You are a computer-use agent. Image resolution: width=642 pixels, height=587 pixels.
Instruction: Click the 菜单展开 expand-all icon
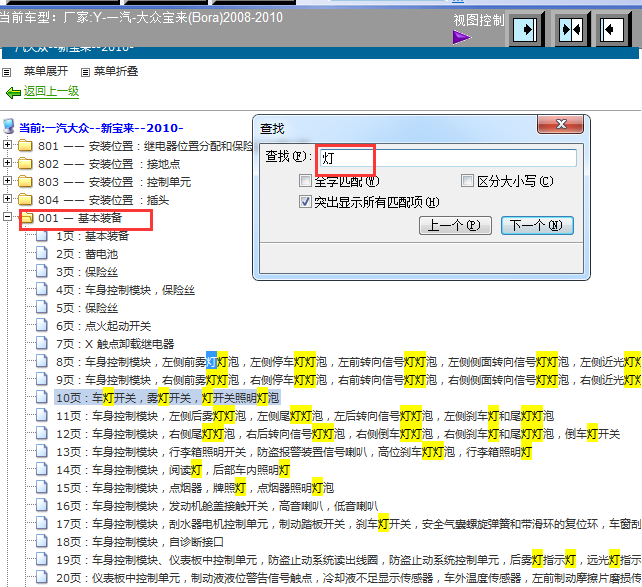[7, 72]
